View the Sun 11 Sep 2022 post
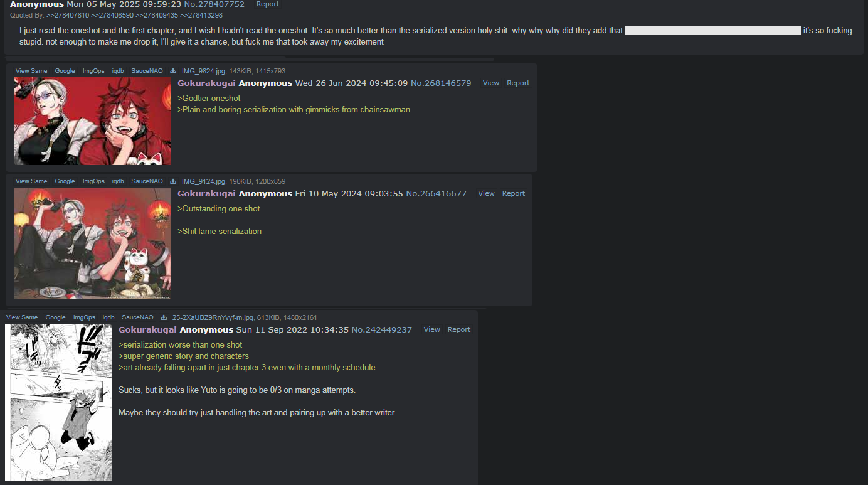The image size is (868, 485). pos(432,329)
